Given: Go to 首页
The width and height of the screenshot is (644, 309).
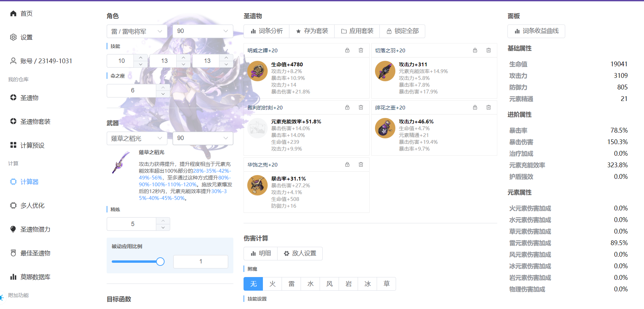Looking at the screenshot, I should point(26,14).
